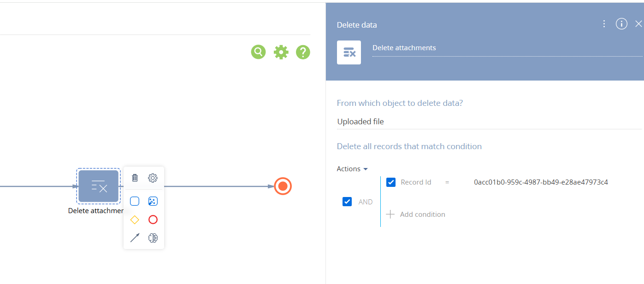Delete element using the trash icon

point(135,178)
